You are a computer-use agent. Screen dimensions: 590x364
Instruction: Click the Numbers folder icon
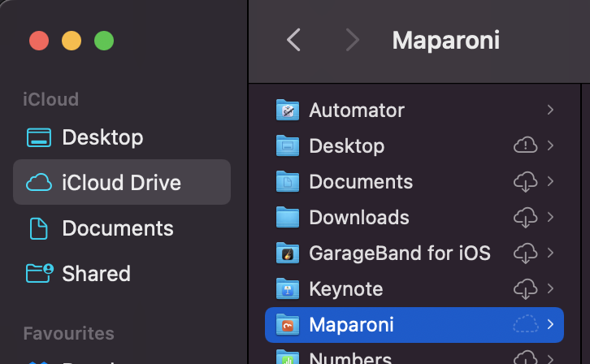tap(288, 357)
